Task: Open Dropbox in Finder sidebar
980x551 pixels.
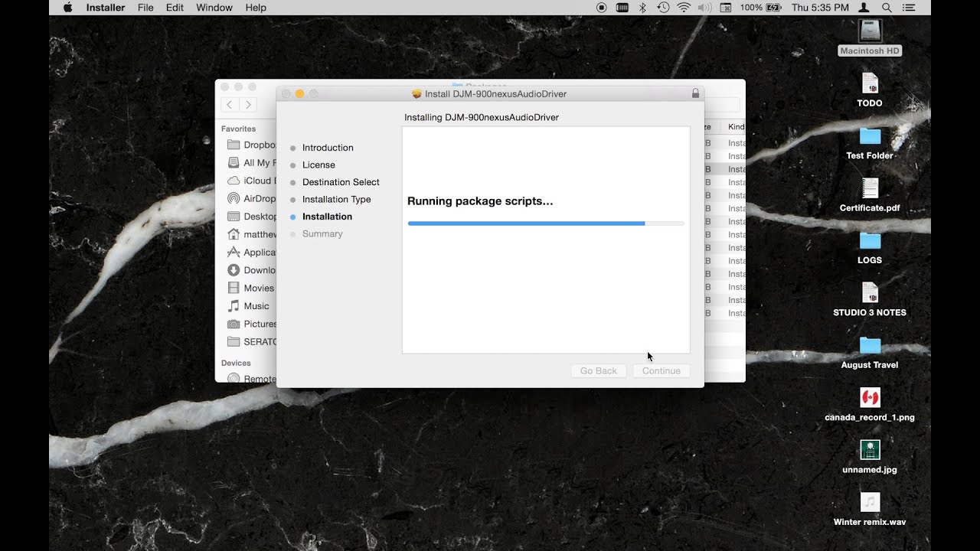Action: coord(251,145)
